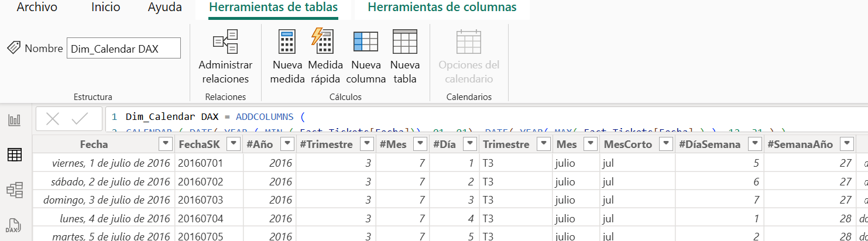Switch to Herramientas de columnas tab
The height and width of the screenshot is (241, 868).
[x=442, y=8]
